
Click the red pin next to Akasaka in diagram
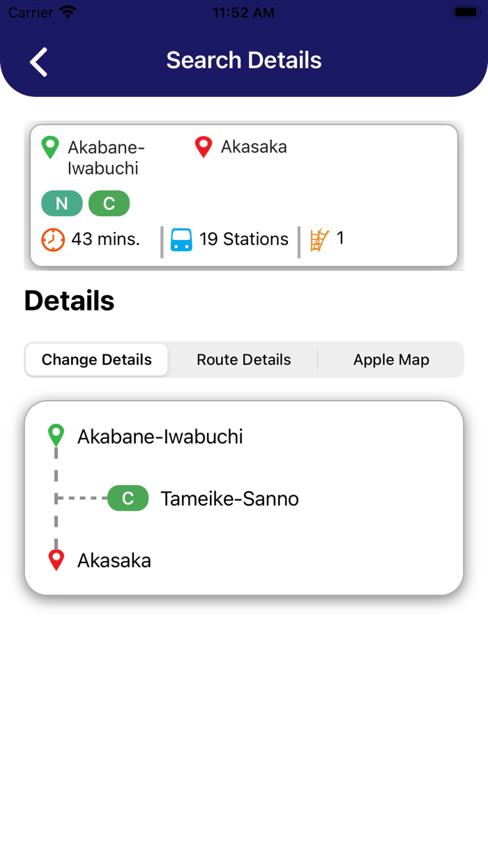(55, 559)
